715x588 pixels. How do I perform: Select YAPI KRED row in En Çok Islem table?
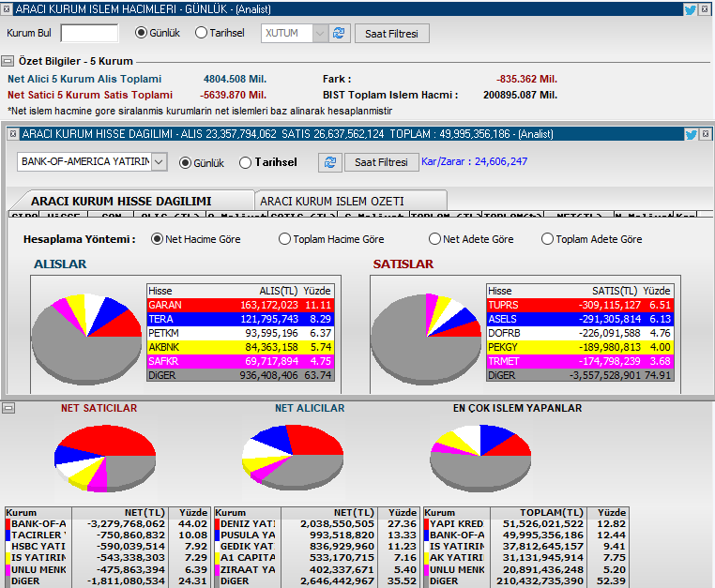point(526,523)
